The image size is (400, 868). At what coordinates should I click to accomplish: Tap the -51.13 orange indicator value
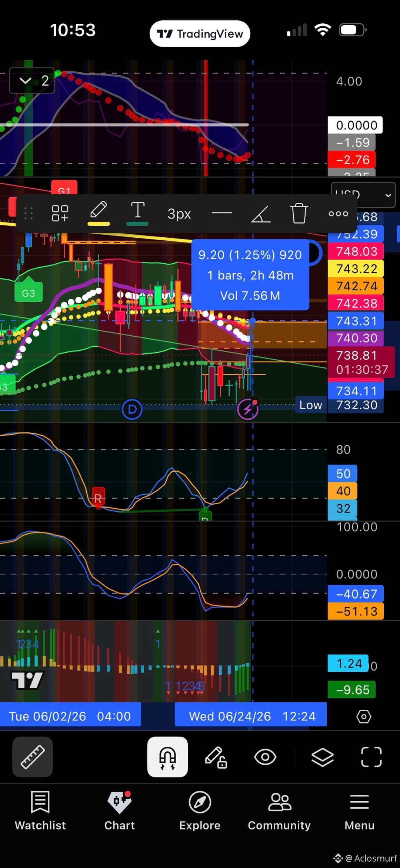click(356, 611)
